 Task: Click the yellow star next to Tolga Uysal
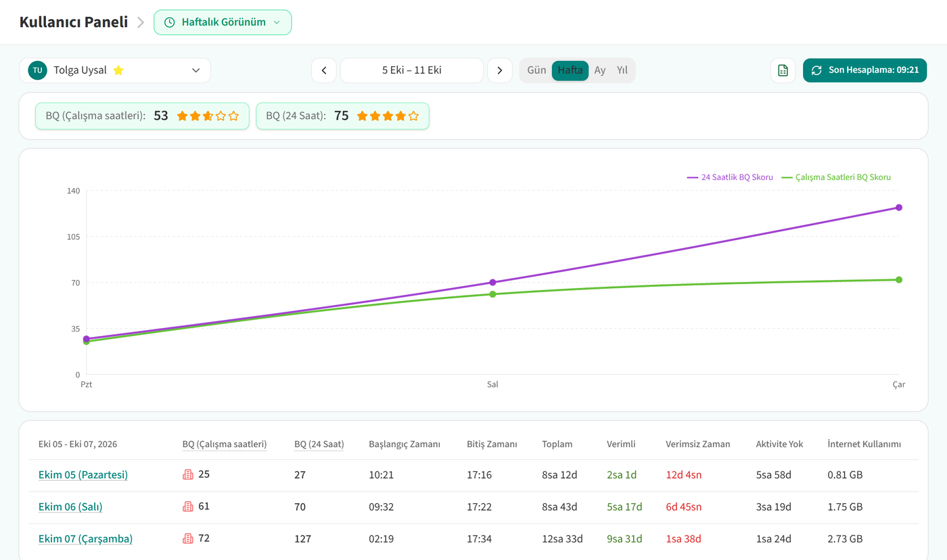click(x=118, y=70)
